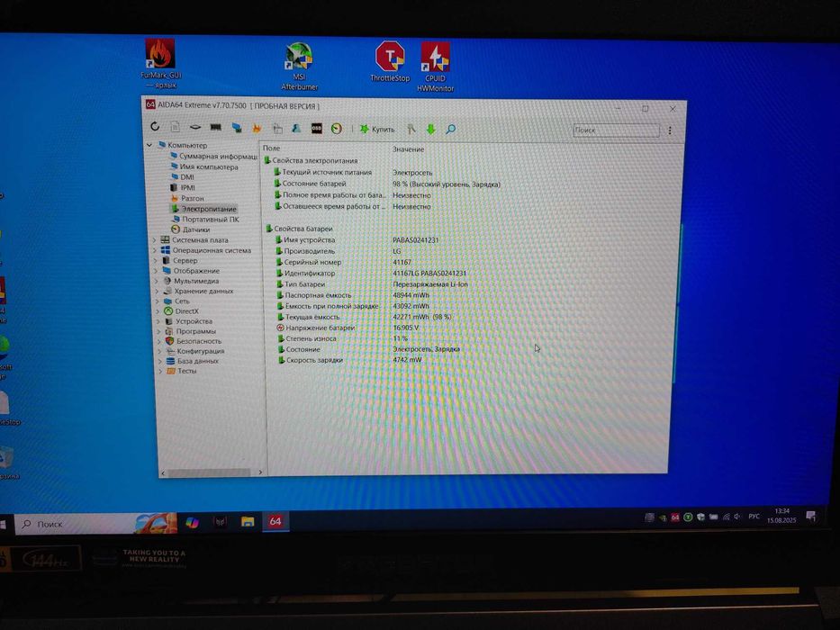The image size is (840, 630).
Task: Select the Датчики tree item
Action: 190,229
